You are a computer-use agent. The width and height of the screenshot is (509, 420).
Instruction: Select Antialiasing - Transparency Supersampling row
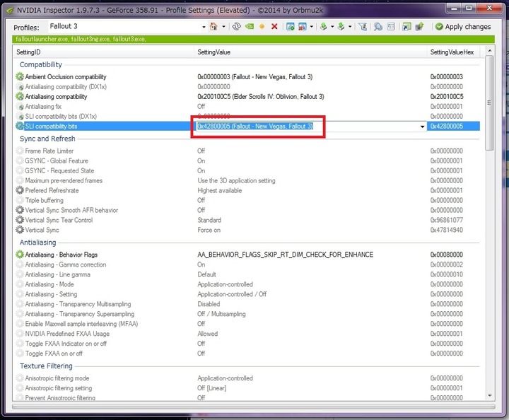[247, 314]
